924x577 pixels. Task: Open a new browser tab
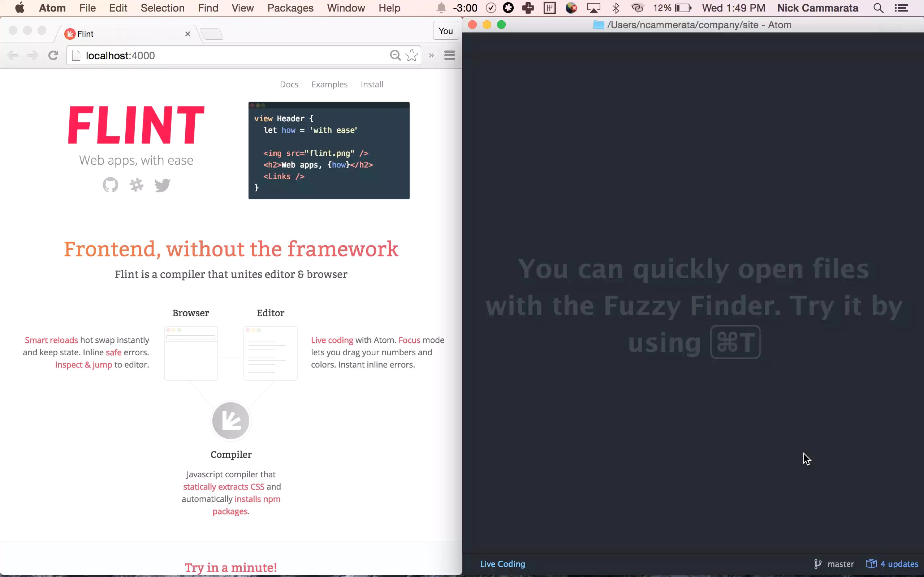tap(212, 34)
